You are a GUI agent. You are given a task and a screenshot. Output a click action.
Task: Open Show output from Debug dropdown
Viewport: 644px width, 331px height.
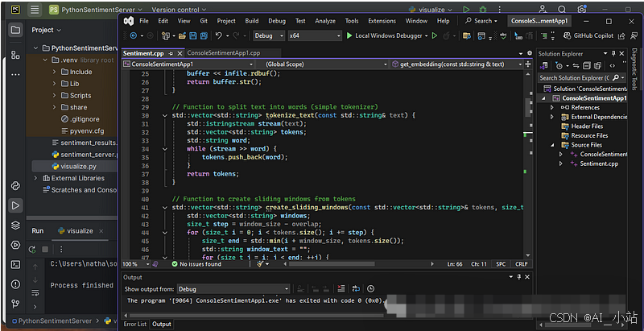(233, 288)
